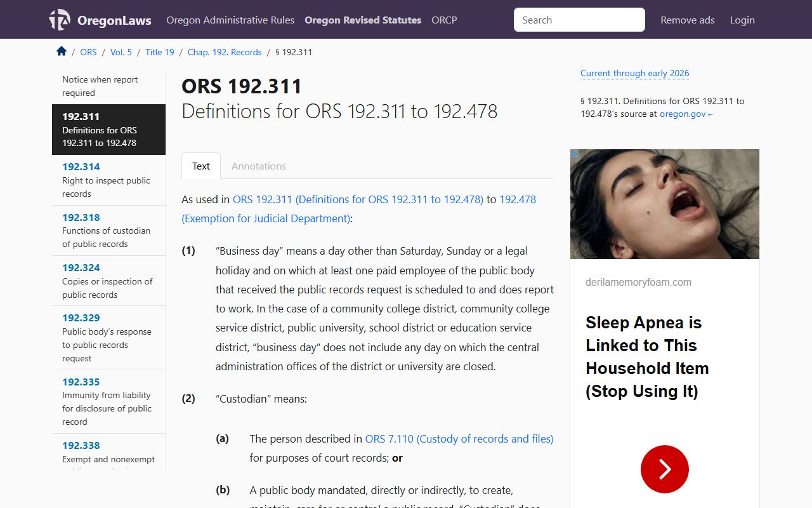
Task: Go to Title 19 breadcrumb
Action: pyautogui.click(x=160, y=52)
